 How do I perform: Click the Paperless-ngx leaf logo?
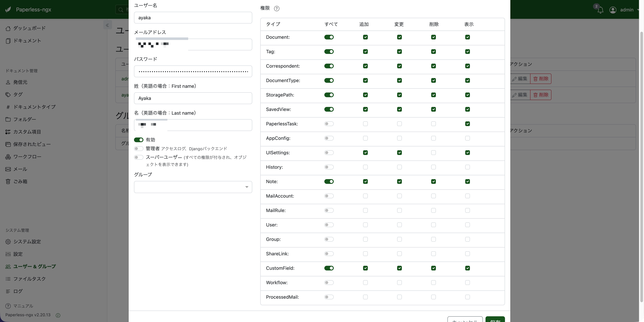click(8, 10)
